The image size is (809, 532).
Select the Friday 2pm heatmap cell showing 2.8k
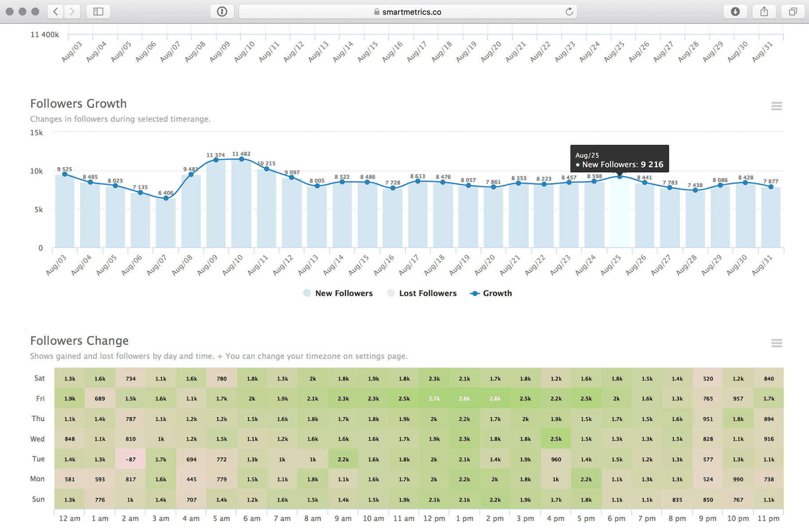[x=495, y=398]
